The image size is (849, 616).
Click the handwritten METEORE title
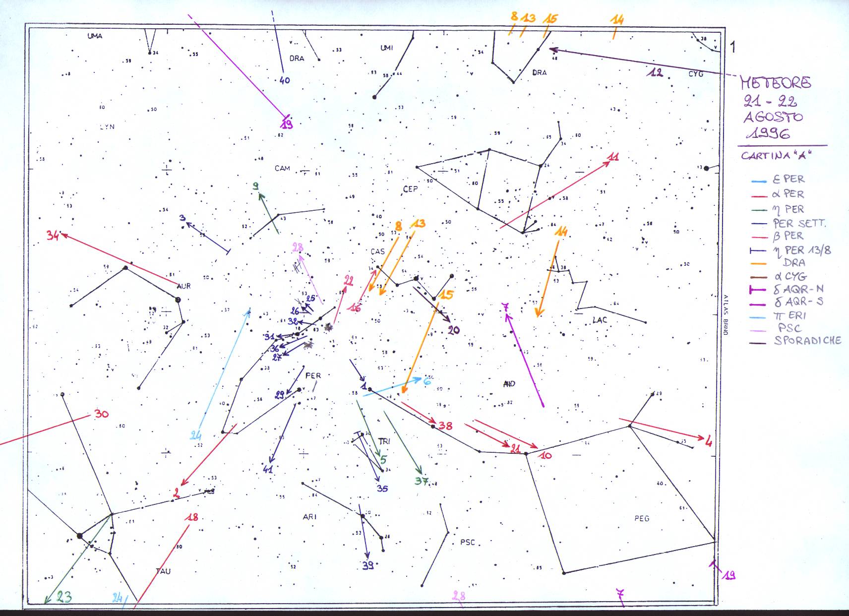[775, 82]
